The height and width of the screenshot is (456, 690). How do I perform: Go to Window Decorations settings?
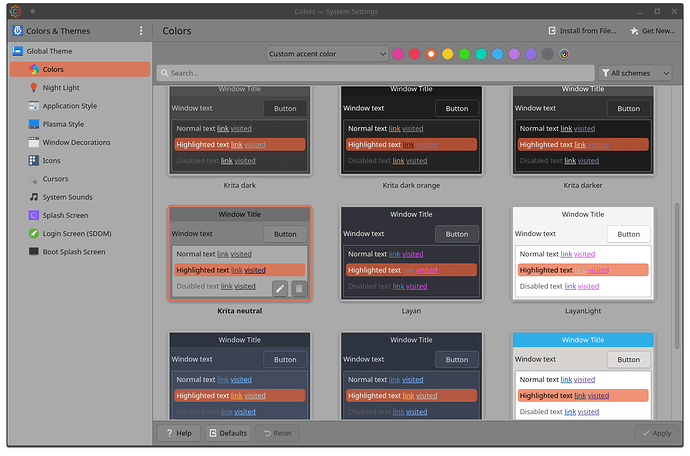[76, 142]
